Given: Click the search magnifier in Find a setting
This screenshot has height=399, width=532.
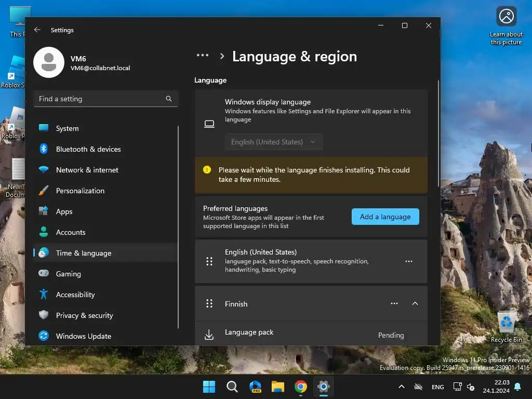Looking at the screenshot, I should click(169, 99).
